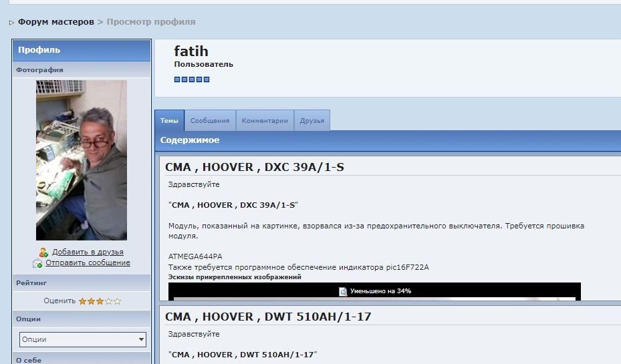Click fatih's profile photo
The image size is (621, 364).
tap(82, 160)
